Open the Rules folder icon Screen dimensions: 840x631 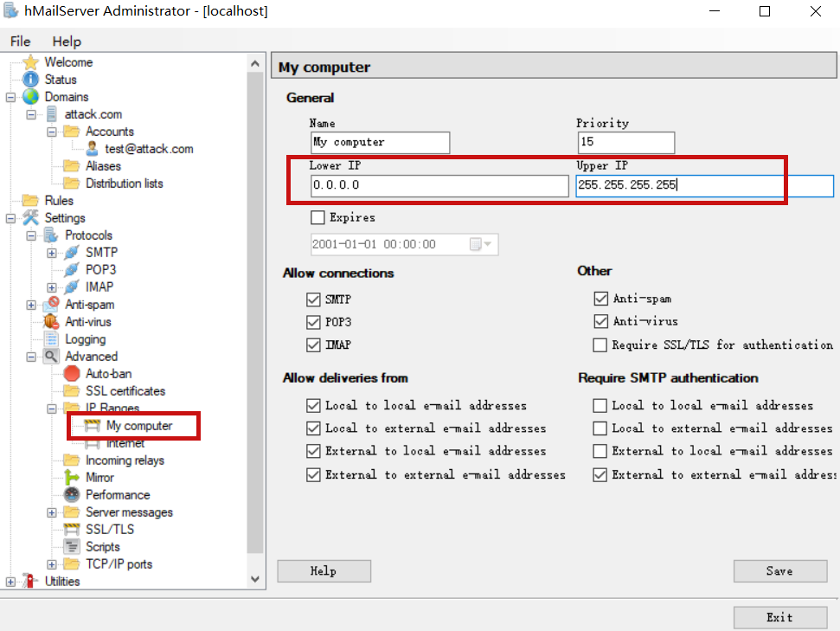pyautogui.click(x=30, y=201)
